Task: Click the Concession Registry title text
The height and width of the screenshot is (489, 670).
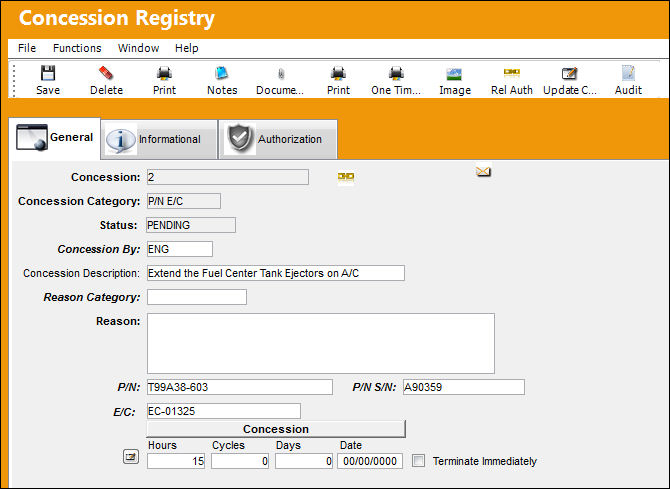Action: (x=117, y=18)
